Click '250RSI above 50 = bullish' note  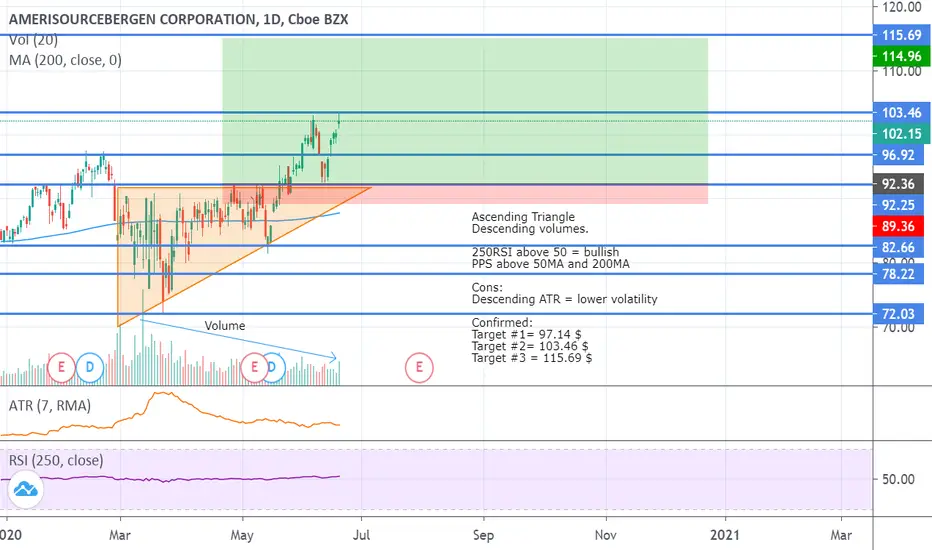click(545, 252)
